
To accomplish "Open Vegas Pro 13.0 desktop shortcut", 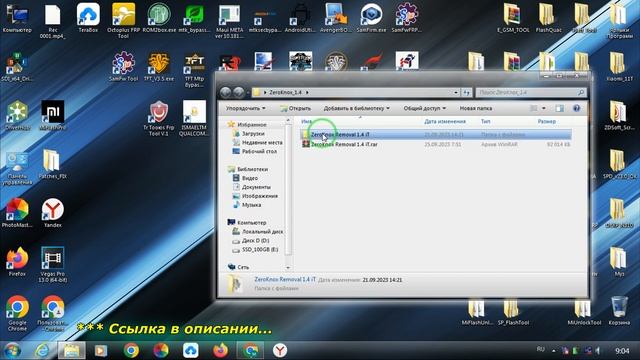I will tap(53, 264).
